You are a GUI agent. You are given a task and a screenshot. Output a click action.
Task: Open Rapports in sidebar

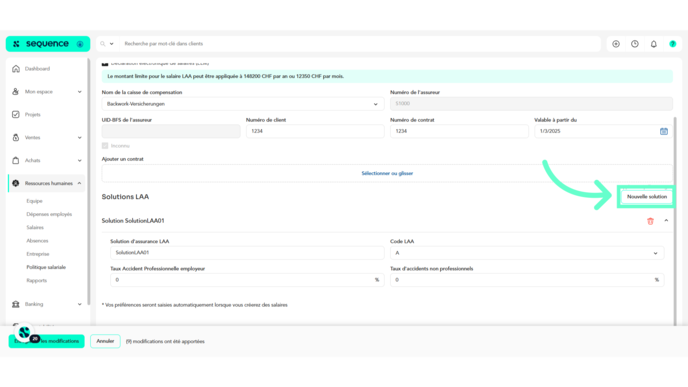click(36, 280)
